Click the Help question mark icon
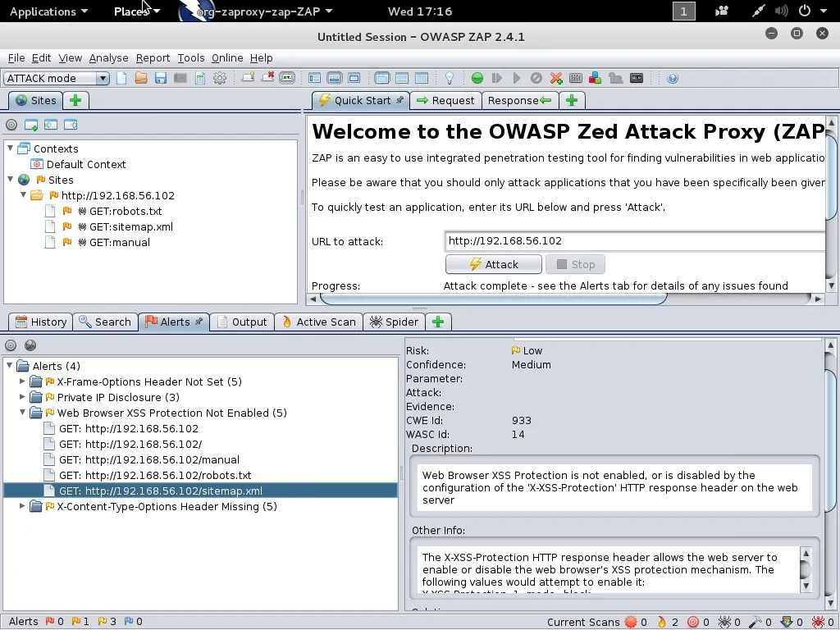 click(673, 78)
